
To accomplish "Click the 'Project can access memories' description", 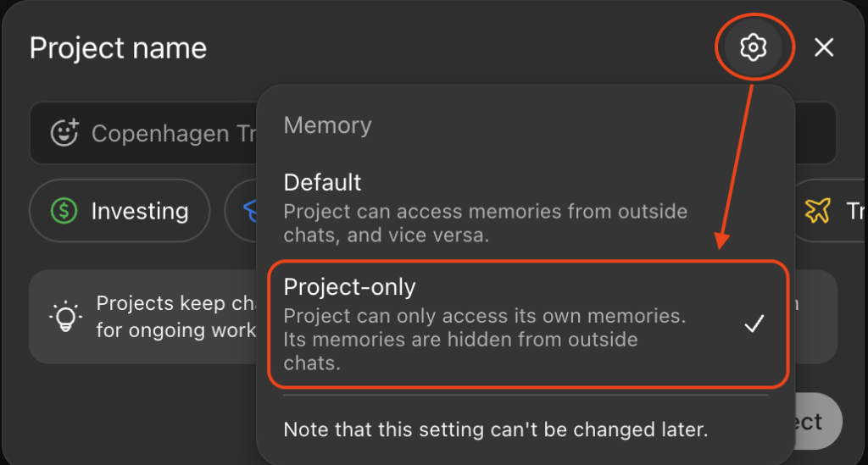I will pos(486,223).
